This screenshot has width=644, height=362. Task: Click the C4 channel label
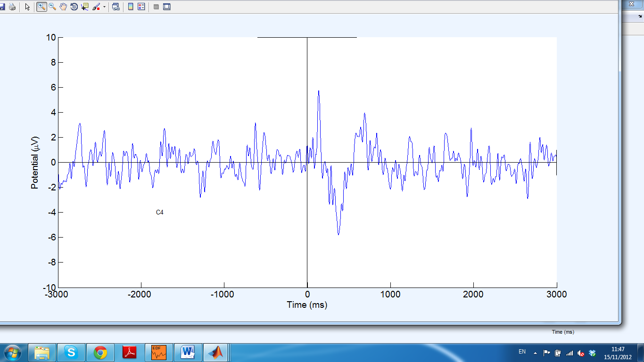pos(160,212)
